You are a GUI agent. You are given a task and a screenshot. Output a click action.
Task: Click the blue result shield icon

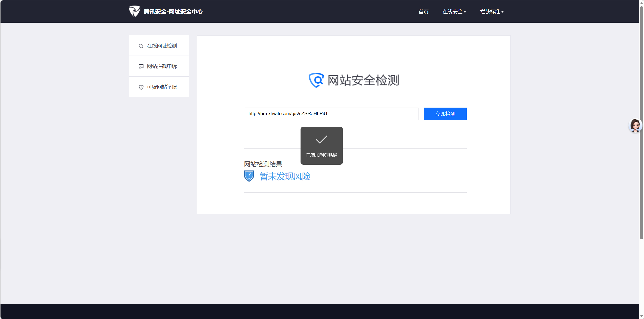coord(249,176)
